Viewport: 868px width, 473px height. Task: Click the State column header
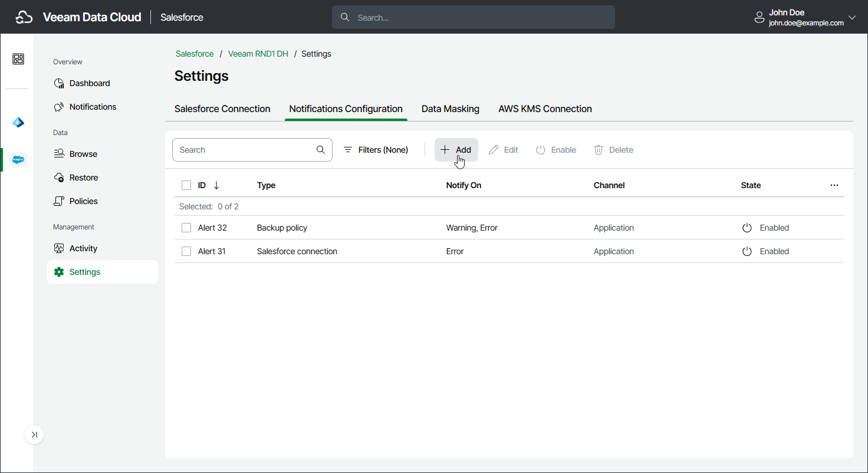(751, 185)
